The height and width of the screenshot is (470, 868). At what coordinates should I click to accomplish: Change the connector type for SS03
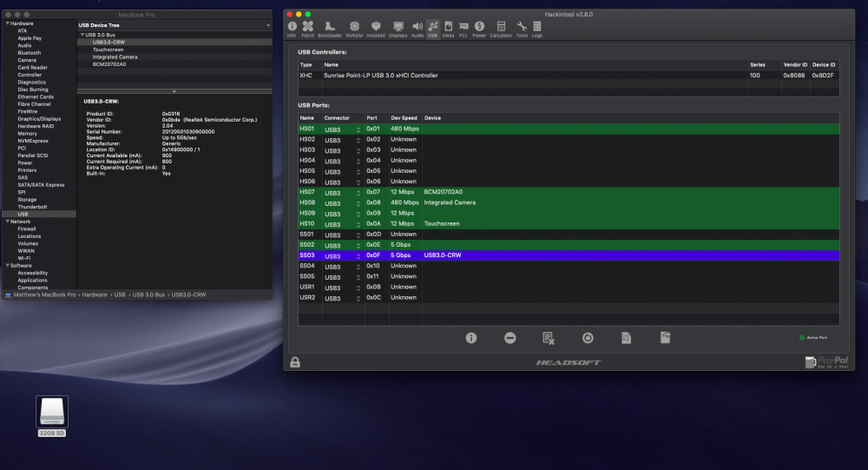coord(343,256)
